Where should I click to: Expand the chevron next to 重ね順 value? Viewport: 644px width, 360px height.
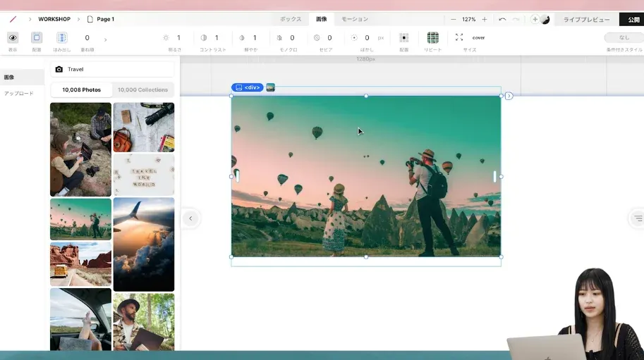click(106, 39)
